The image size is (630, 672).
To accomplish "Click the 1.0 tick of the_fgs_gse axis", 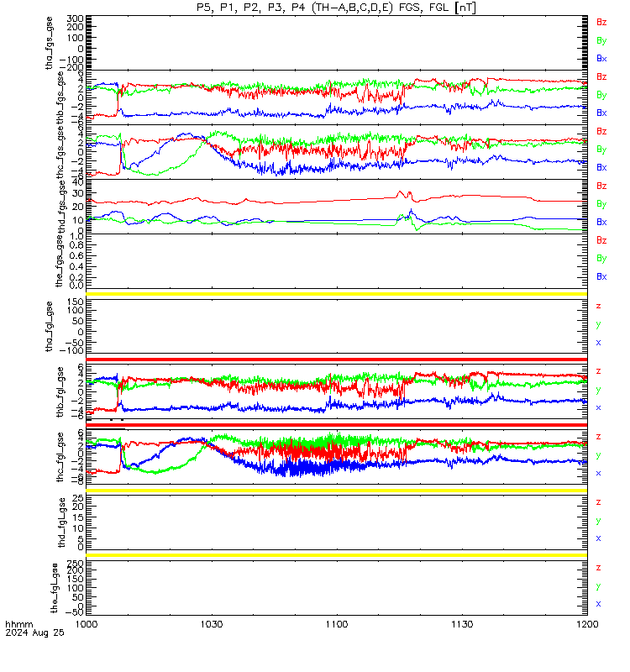I will (x=76, y=237).
